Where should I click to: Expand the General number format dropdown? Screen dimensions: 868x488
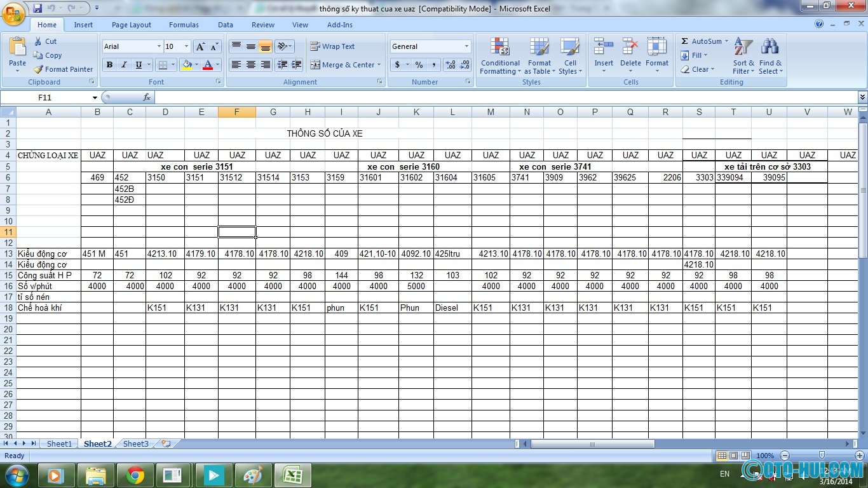point(466,46)
